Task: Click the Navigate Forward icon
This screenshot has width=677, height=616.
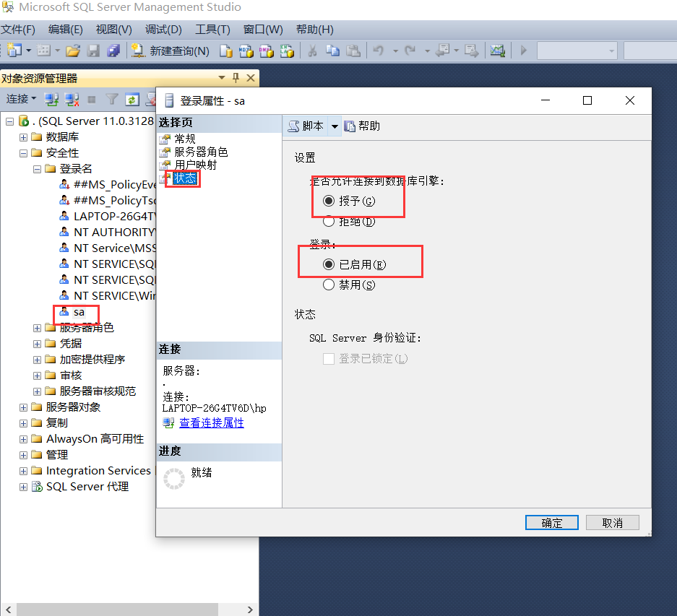Action: [x=472, y=51]
